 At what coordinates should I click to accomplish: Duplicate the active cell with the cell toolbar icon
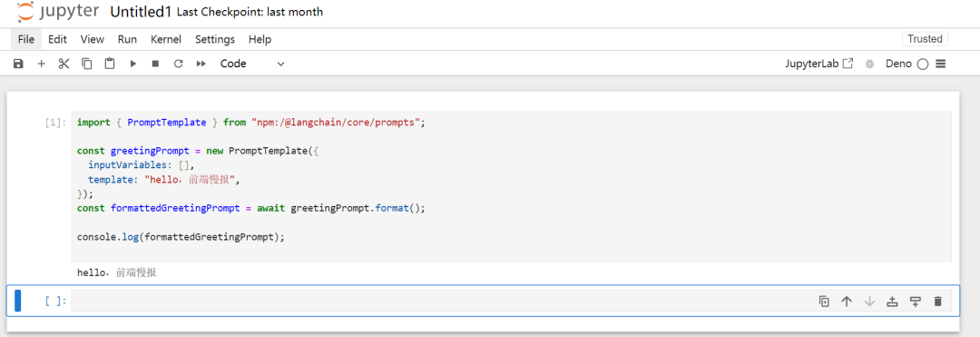[824, 302]
